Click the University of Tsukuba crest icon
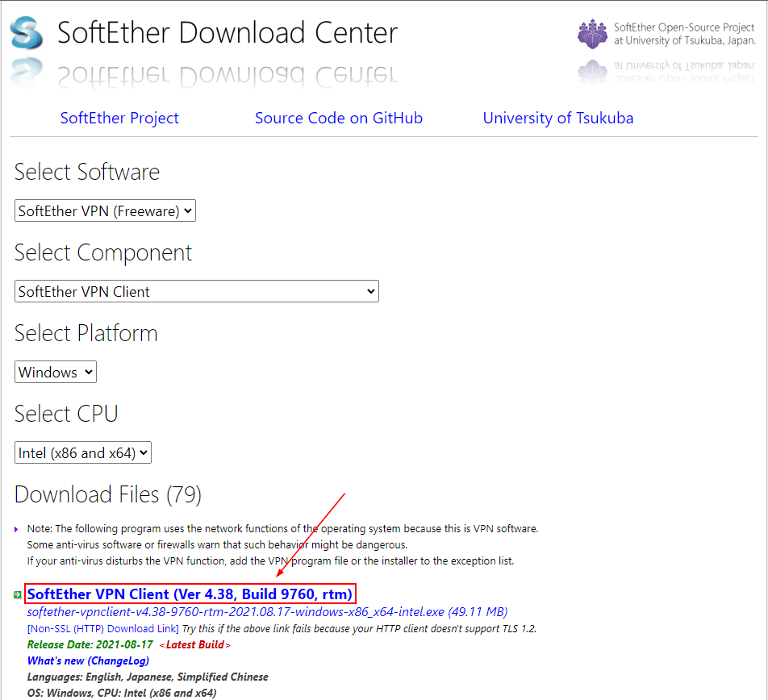This screenshot has width=768, height=700. 592,34
